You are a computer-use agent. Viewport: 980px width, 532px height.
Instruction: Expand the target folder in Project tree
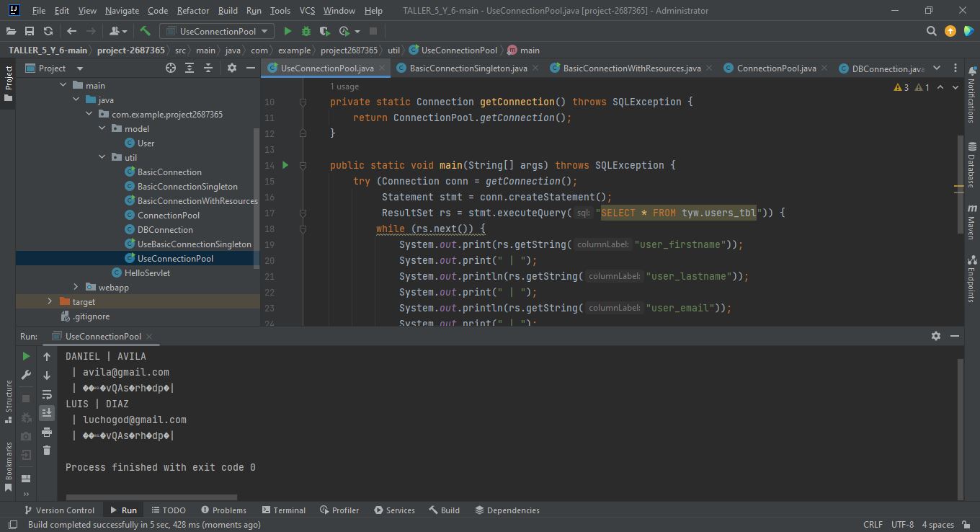coord(49,301)
